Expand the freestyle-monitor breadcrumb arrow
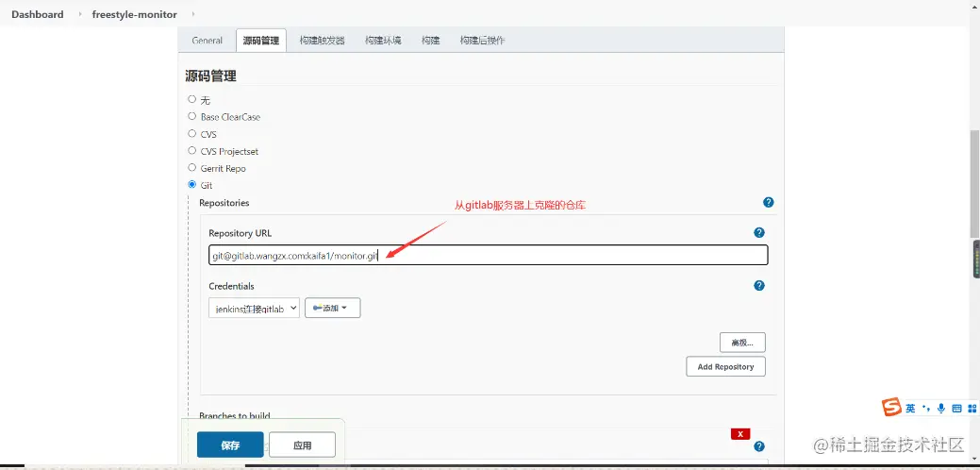 pyautogui.click(x=193, y=14)
